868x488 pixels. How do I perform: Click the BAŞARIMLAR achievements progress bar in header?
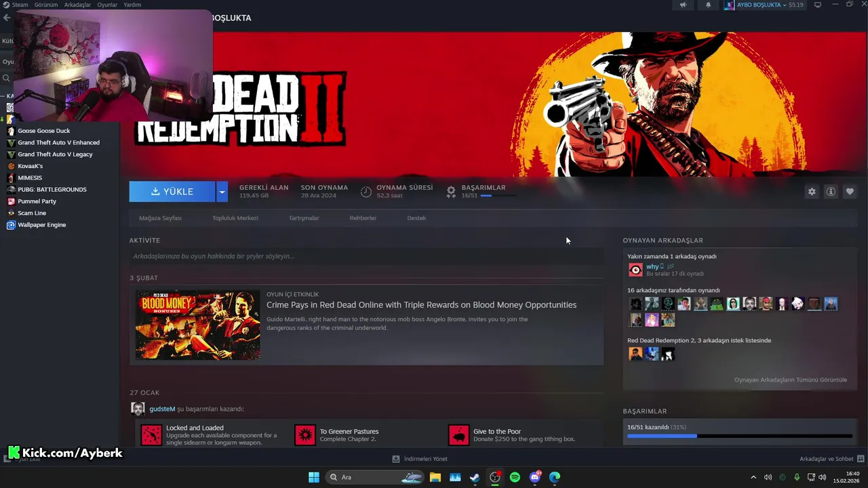click(x=498, y=196)
